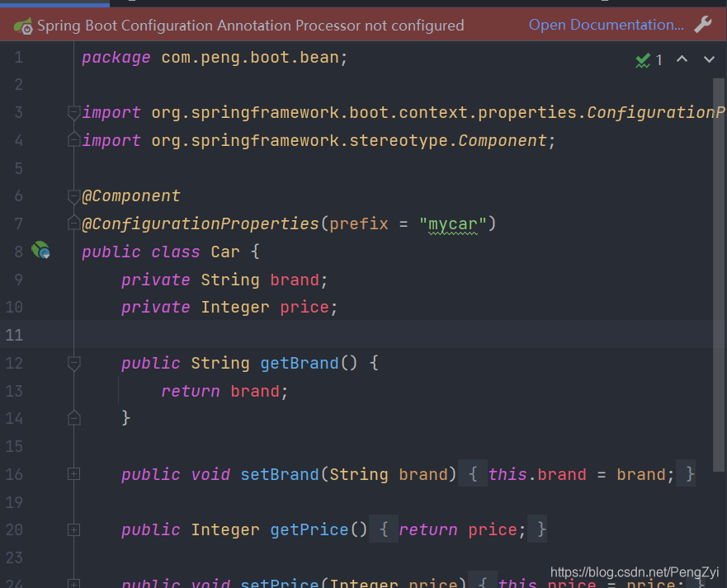This screenshot has width=727, height=588.
Task: Go to next problem with down arrow
Action: (708, 59)
